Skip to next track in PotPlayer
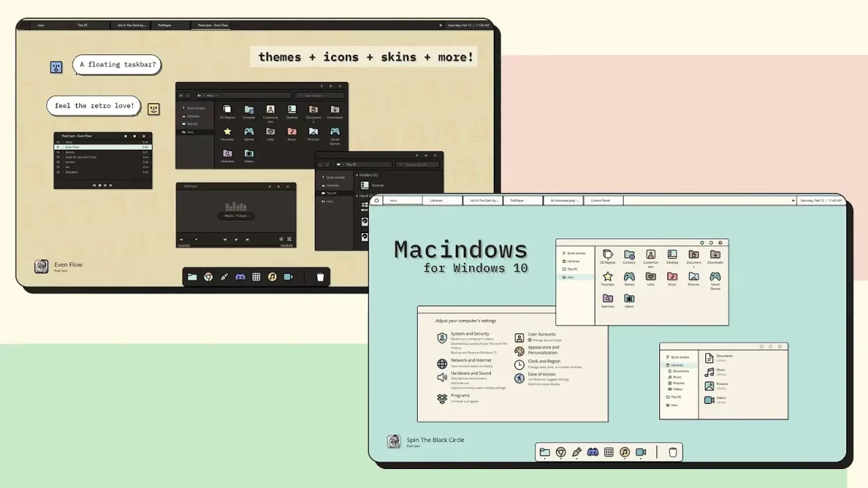Viewport: 868px width, 488px height. pyautogui.click(x=248, y=239)
